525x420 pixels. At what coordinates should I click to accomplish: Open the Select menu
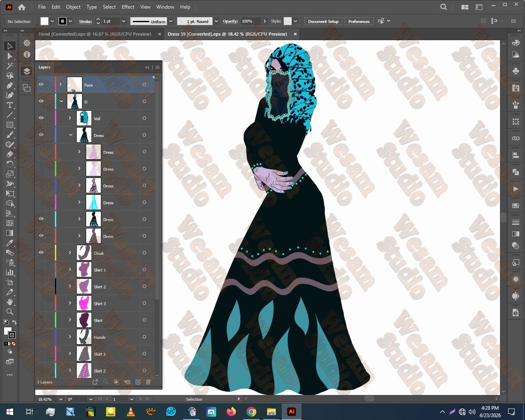pyautogui.click(x=109, y=7)
